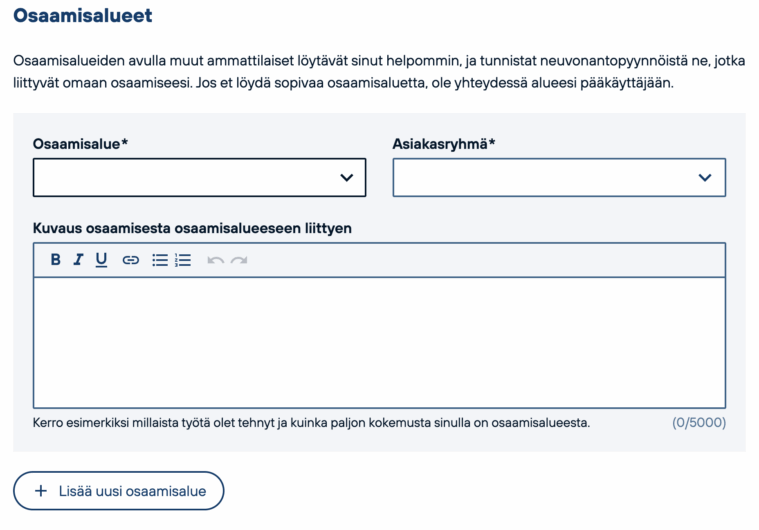The height and width of the screenshot is (530, 759).
Task: Focus the Kuvaus osaamisesta text area
Action: tap(380, 343)
